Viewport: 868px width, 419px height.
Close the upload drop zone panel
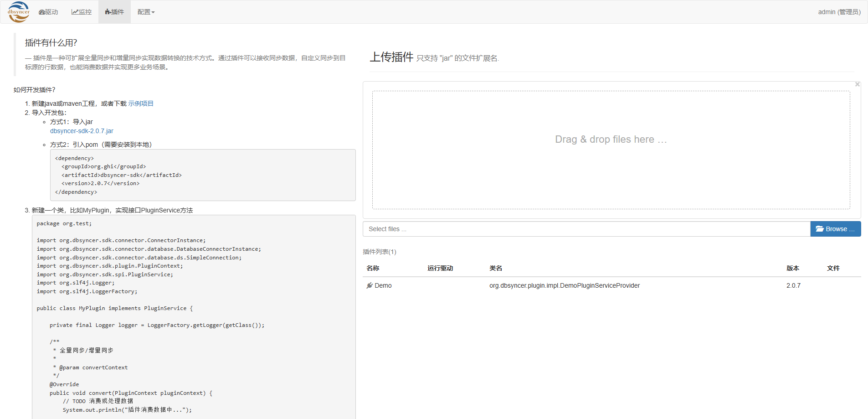click(x=857, y=84)
